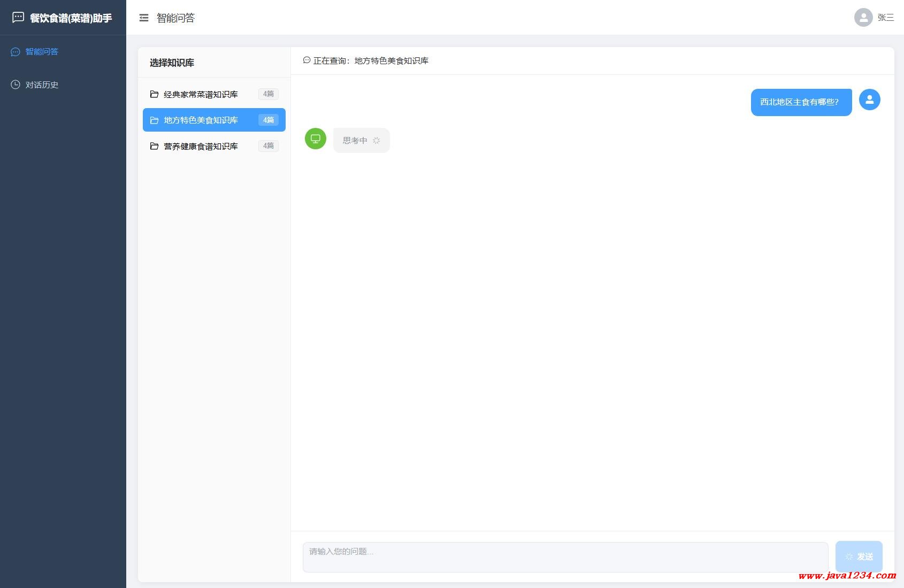Click folder icon of 营养健康食谱知识库
This screenshot has width=904, height=588.
(x=154, y=146)
